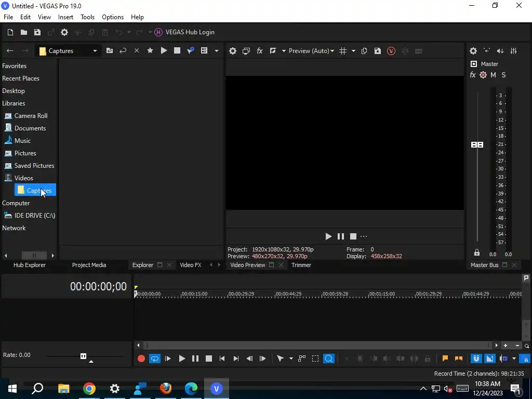This screenshot has height=399, width=532.
Task: Go to the start of the timeline
Action: coord(222,358)
